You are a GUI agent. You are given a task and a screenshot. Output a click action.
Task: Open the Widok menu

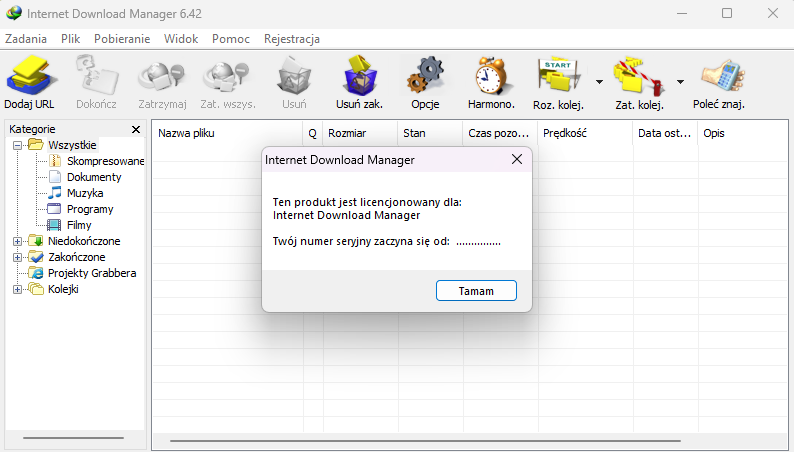click(181, 39)
